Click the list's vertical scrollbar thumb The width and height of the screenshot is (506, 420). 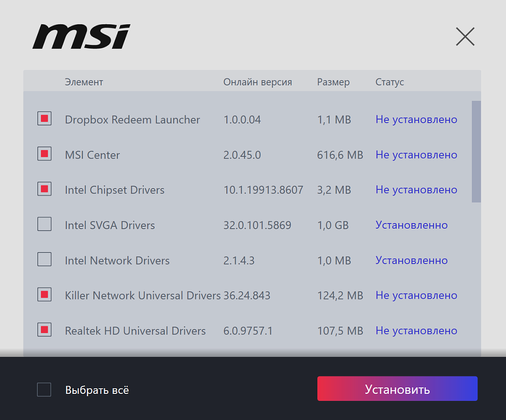476,152
